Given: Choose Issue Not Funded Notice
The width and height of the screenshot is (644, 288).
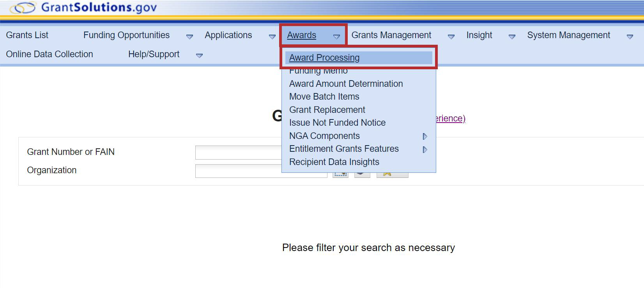Looking at the screenshot, I should pyautogui.click(x=337, y=123).
